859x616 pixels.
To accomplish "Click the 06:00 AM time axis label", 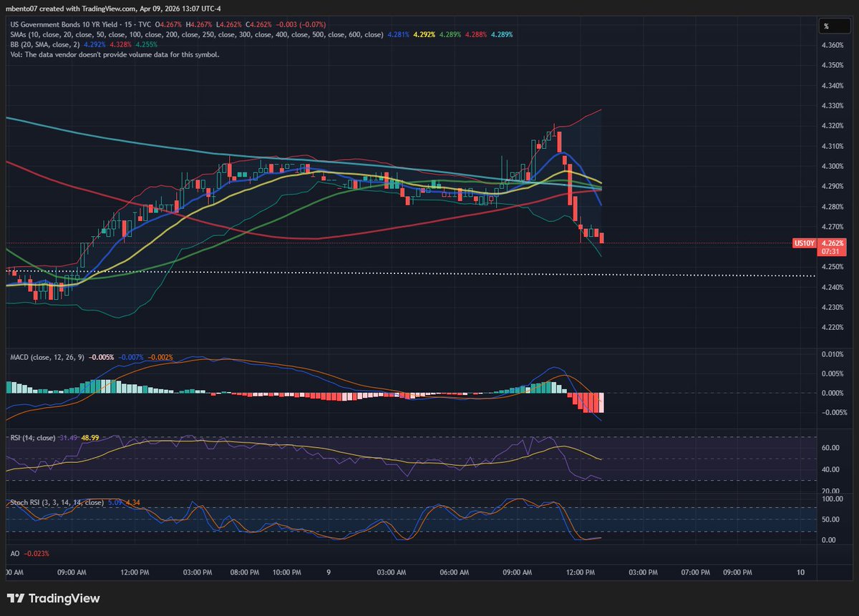I will (x=455, y=572).
